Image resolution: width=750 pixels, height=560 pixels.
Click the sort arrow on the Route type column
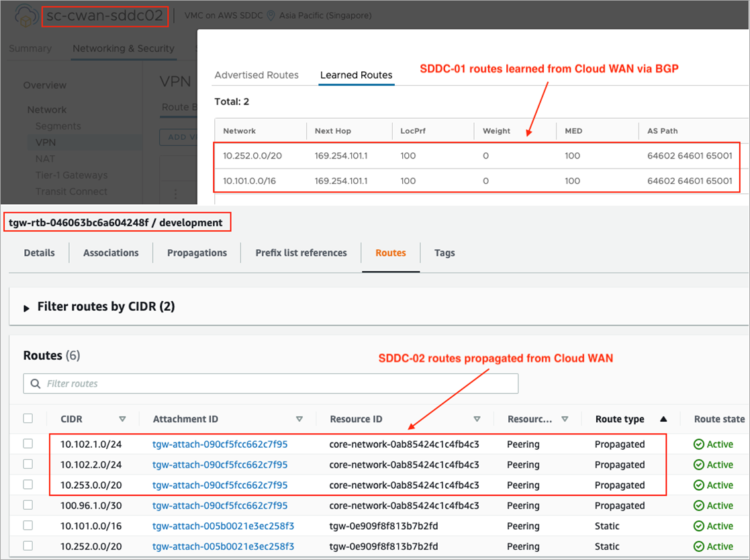click(x=663, y=418)
